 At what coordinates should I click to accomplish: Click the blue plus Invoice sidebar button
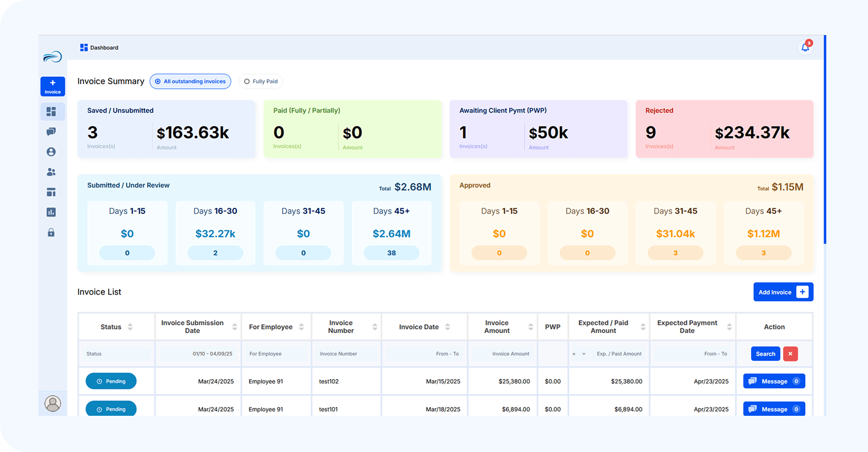coord(53,87)
